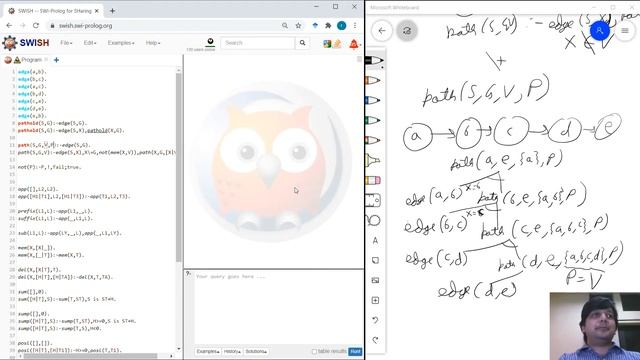Go back to Whiteboard board list
640x360 pixels.
coord(382,31)
